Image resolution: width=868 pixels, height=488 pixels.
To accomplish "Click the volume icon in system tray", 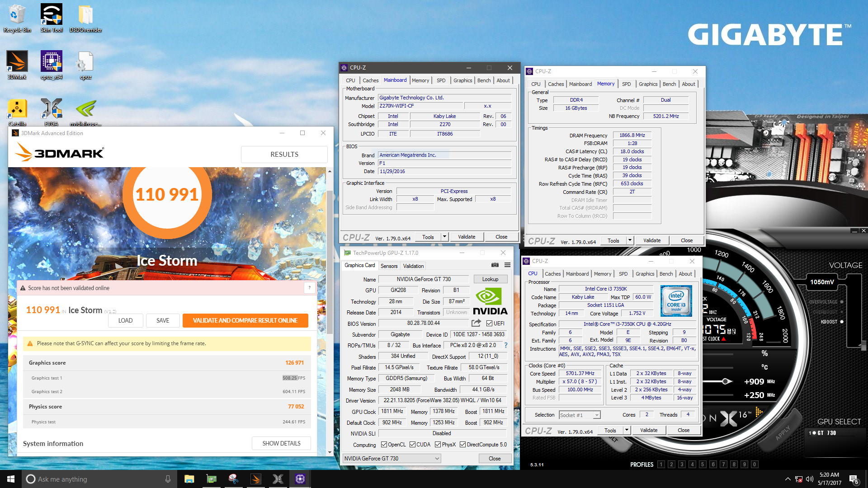I will point(809,479).
